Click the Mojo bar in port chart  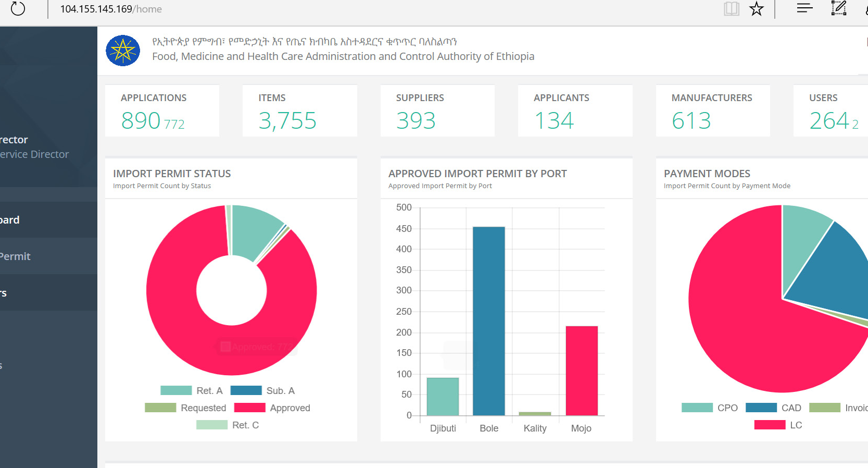tap(582, 371)
